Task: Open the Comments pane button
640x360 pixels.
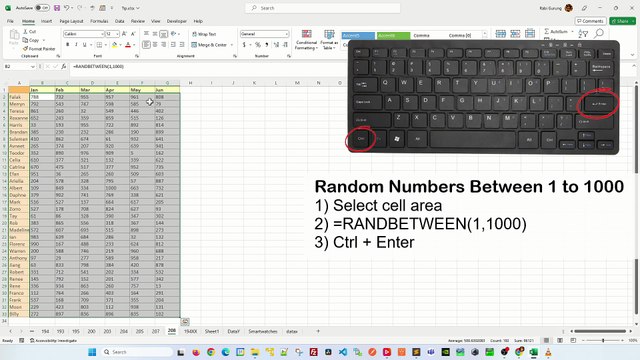Action: [590, 21]
